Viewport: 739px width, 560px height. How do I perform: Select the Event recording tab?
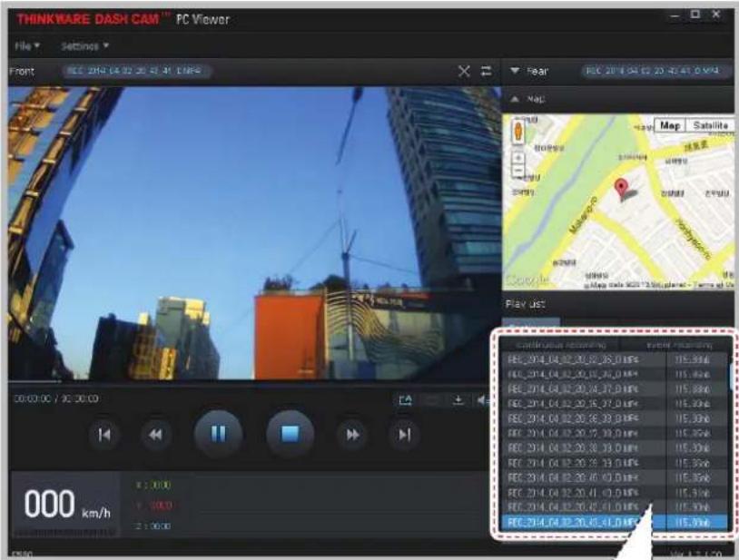[678, 345]
